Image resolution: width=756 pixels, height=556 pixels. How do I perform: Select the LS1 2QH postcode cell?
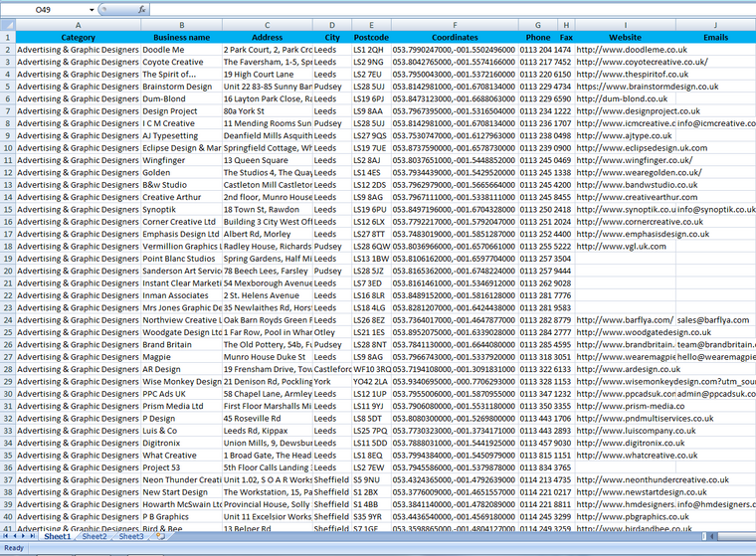click(x=371, y=50)
